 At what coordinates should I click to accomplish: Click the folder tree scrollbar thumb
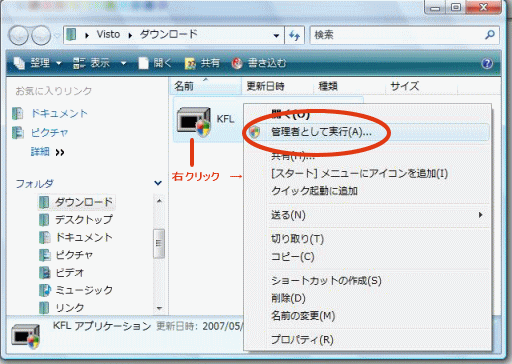[x=159, y=244]
